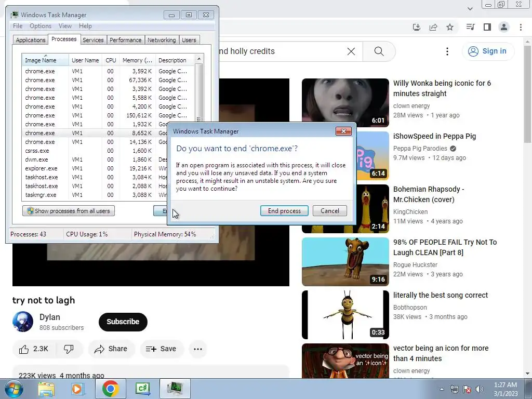Screen dimensions: 532x399
Task: Click Show processes from all users
Action: point(69,211)
